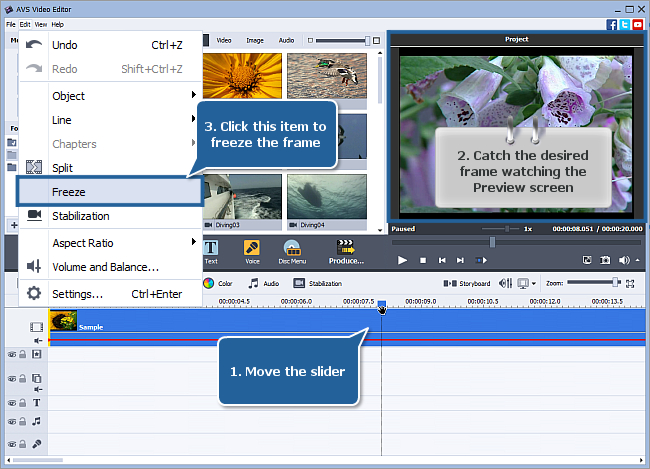The height and width of the screenshot is (469, 650).
Task: Open the Stabilization tool in timeline toolbar
Action: tap(318, 283)
